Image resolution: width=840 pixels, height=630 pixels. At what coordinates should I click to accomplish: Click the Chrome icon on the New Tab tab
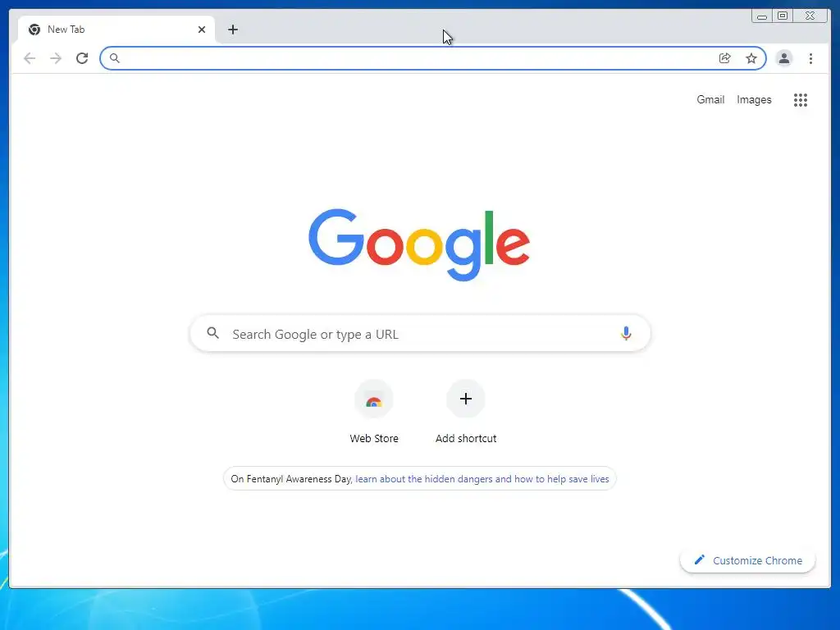(x=34, y=30)
